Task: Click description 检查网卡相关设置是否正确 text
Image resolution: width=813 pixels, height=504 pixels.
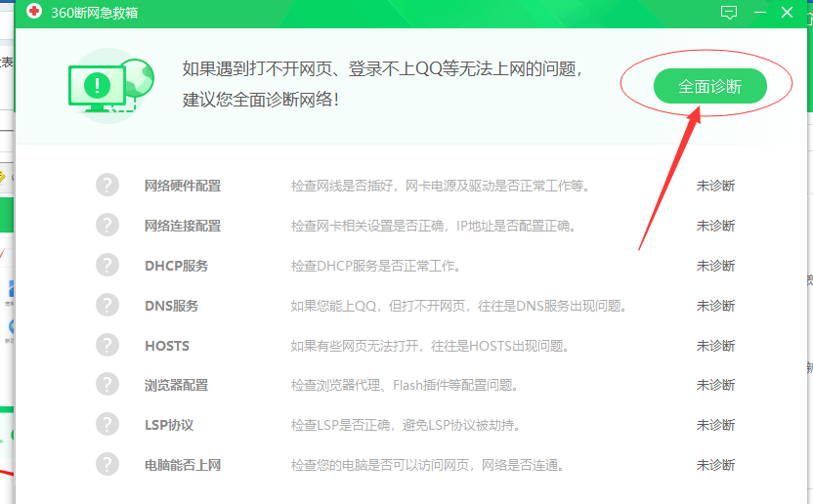Action: click(x=434, y=226)
